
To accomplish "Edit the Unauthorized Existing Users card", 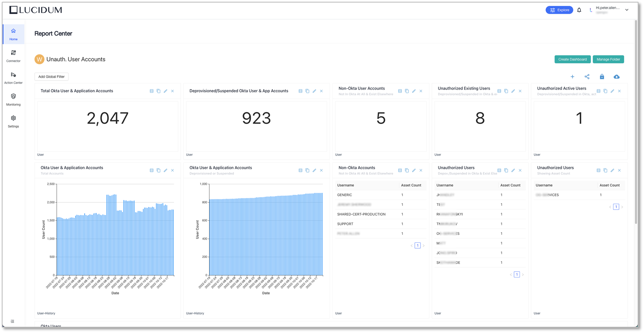I will pyautogui.click(x=513, y=91).
